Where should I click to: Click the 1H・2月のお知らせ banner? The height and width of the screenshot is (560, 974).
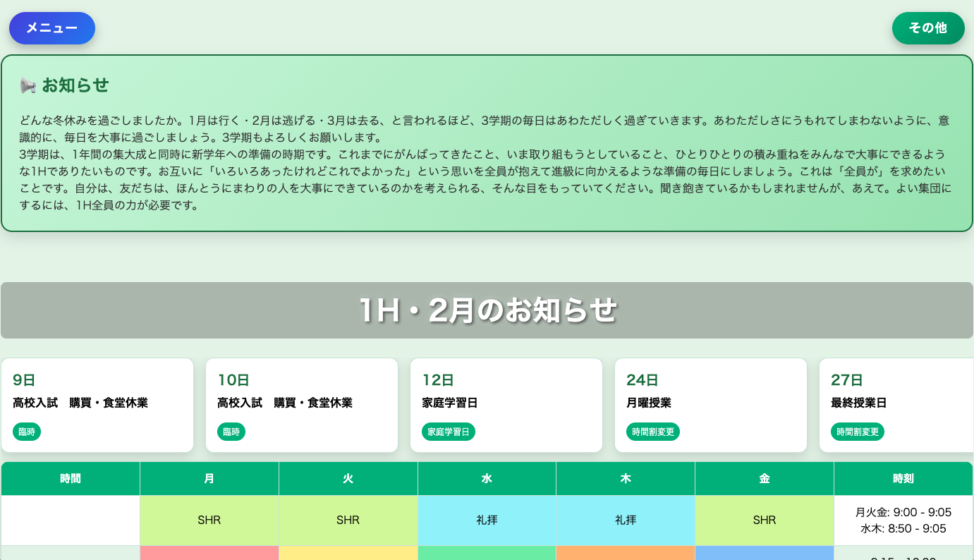487,310
